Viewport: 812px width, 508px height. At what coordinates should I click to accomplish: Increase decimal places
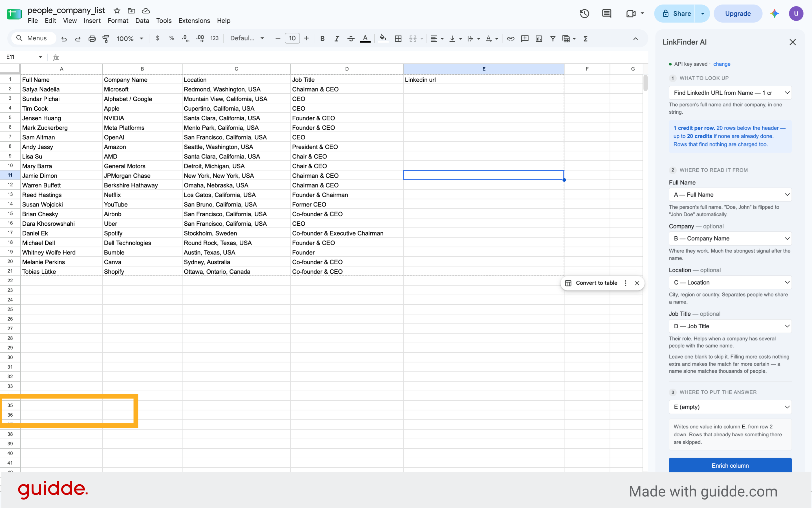point(200,38)
